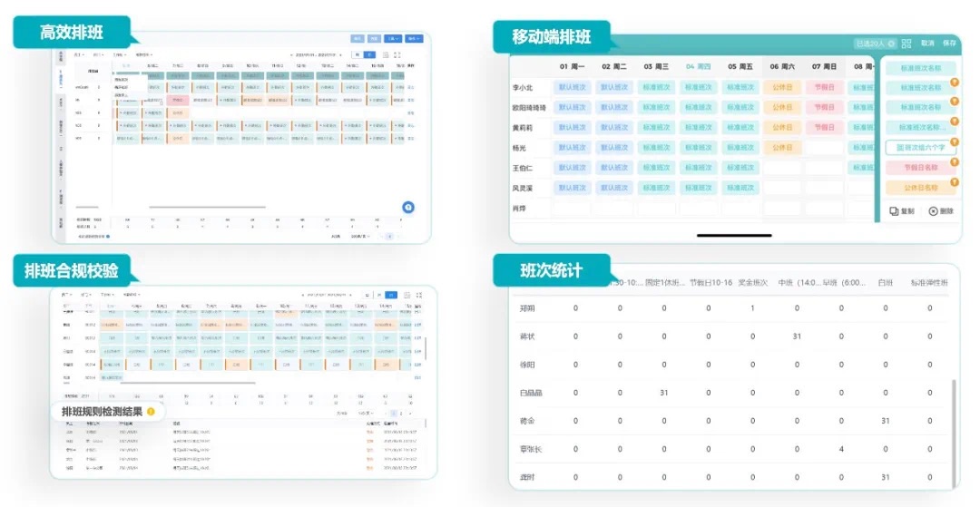Select the highlighted 04 周四 column header
Image resolution: width=980 pixels, height=507 pixels.
698,66
